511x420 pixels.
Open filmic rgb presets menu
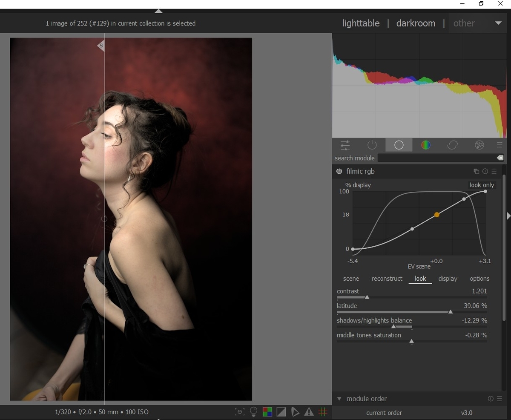(494, 171)
